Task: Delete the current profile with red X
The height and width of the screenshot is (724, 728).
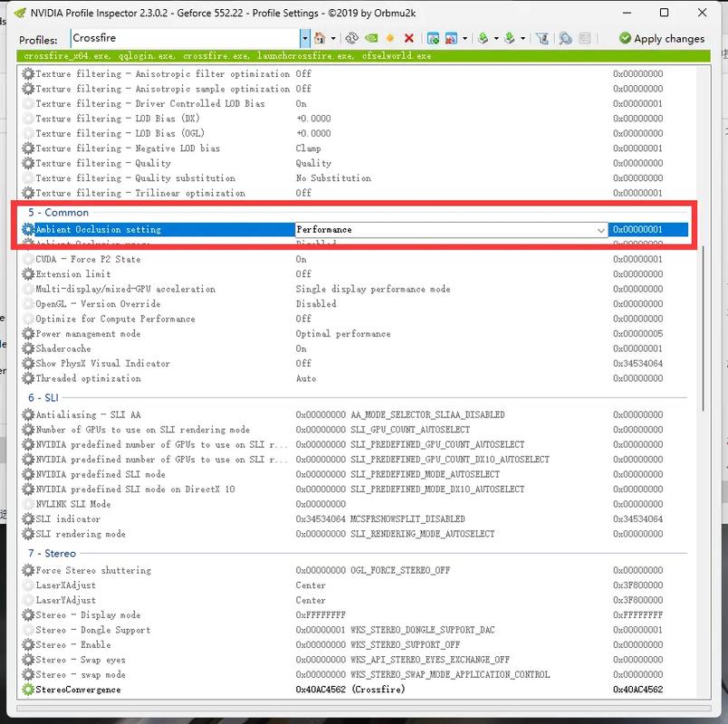Action: coord(409,38)
